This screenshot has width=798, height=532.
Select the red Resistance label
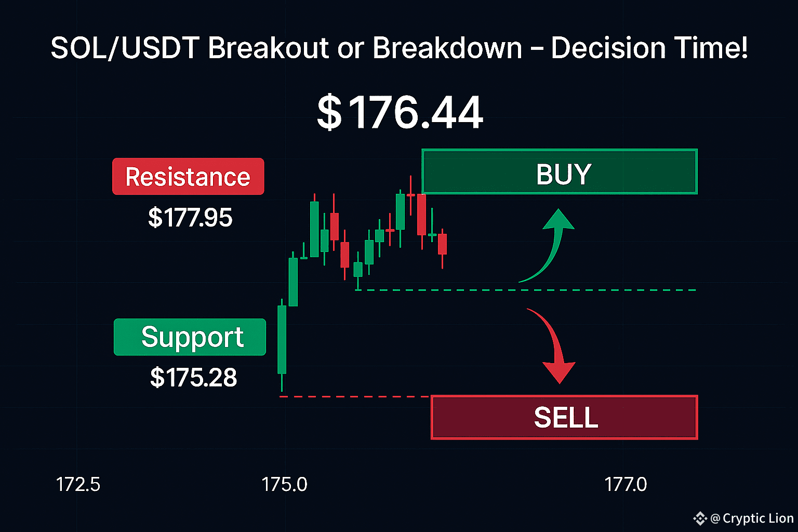[188, 177]
